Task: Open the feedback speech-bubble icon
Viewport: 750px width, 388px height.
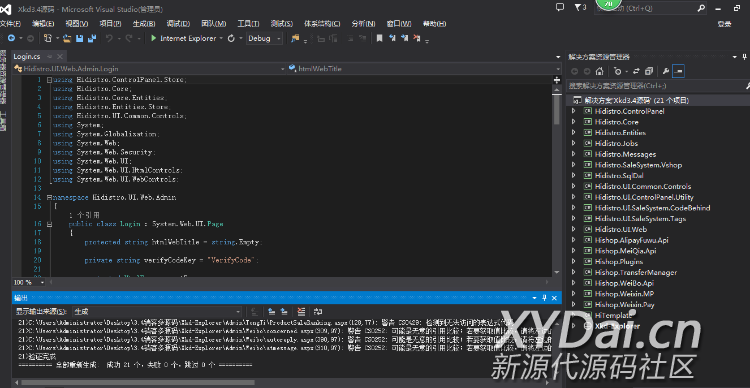Action: tap(560, 7)
